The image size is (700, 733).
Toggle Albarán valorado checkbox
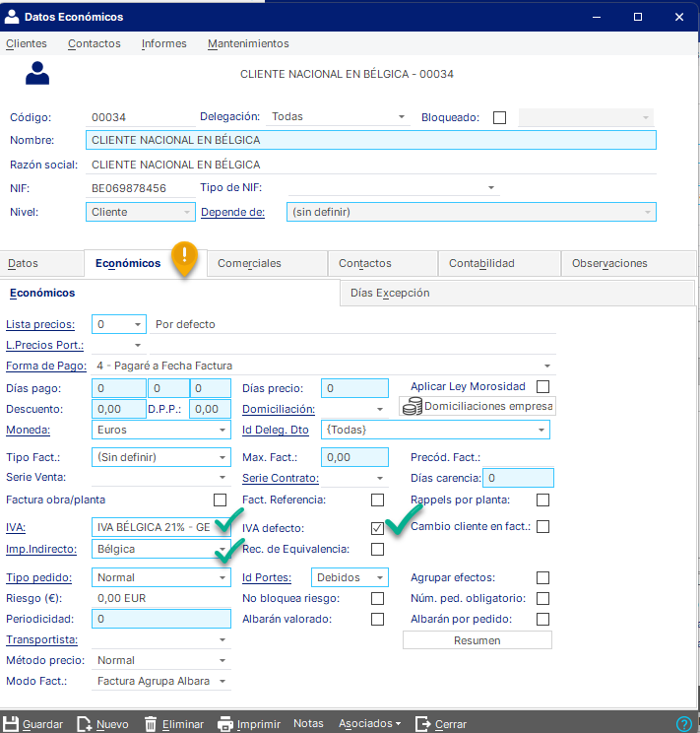tap(377, 619)
